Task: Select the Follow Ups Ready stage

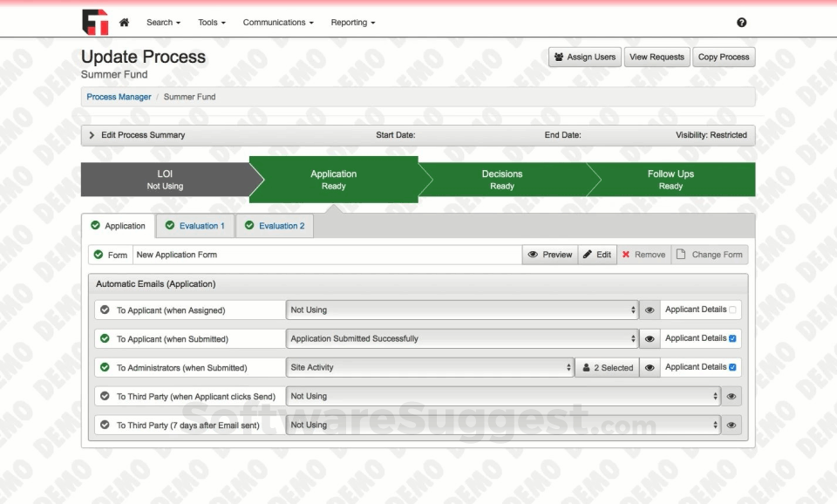Action: click(671, 180)
